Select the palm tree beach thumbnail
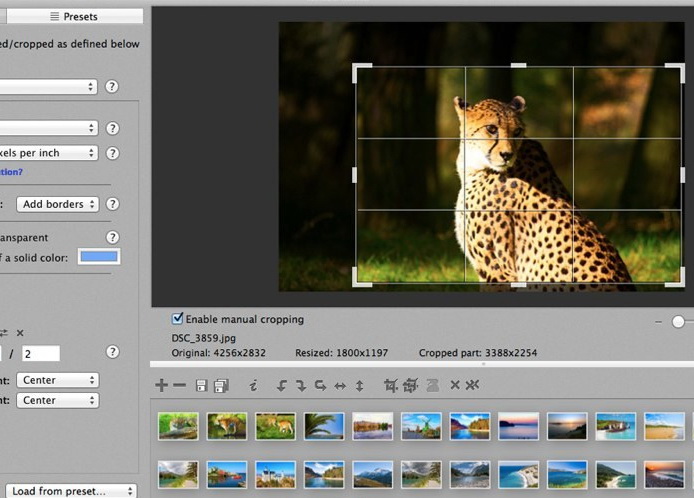 pos(324,426)
